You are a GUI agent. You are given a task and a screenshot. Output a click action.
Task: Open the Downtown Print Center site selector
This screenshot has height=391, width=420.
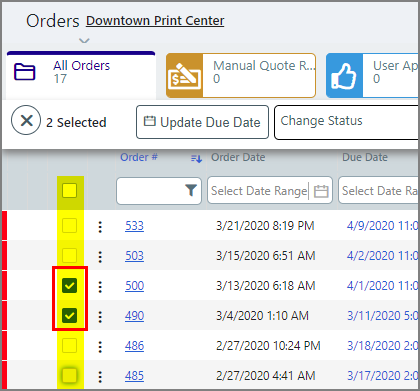(x=155, y=21)
